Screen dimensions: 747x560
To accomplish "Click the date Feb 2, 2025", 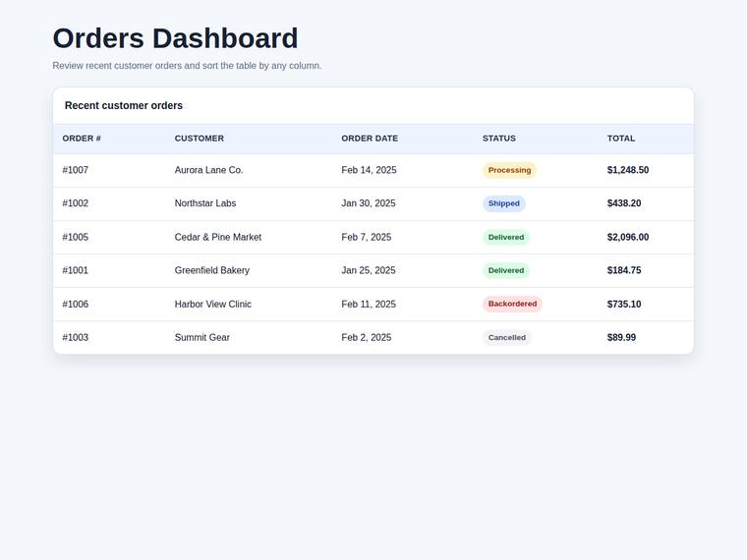I will click(367, 338).
